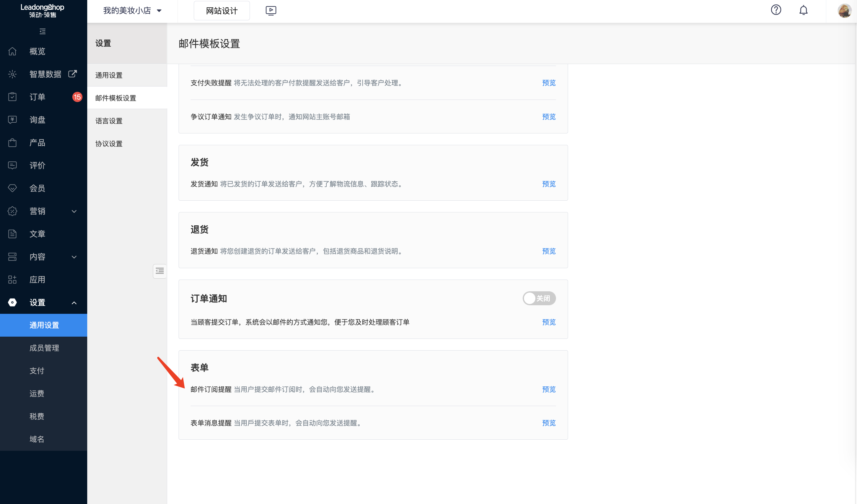This screenshot has width=857, height=504.
Task: Check the notification bell
Action: tap(803, 10)
